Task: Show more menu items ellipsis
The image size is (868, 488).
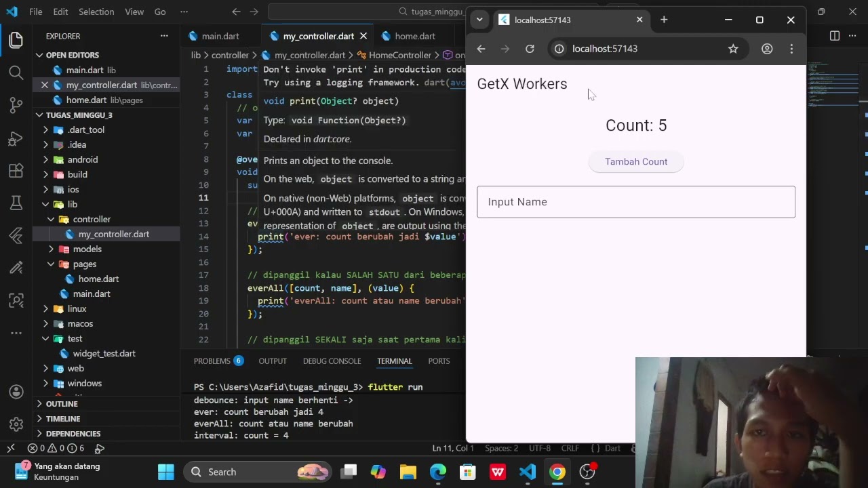Action: [x=184, y=12]
